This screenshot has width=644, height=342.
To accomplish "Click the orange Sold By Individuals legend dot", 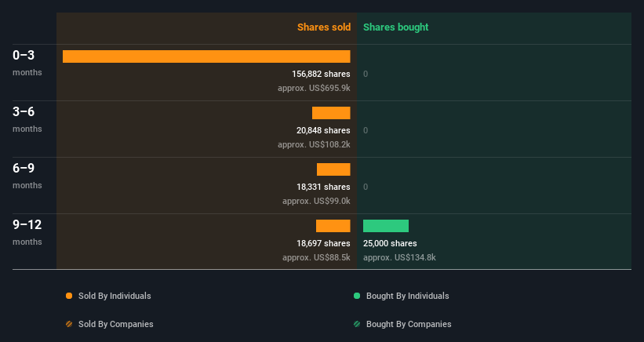I will (69, 296).
